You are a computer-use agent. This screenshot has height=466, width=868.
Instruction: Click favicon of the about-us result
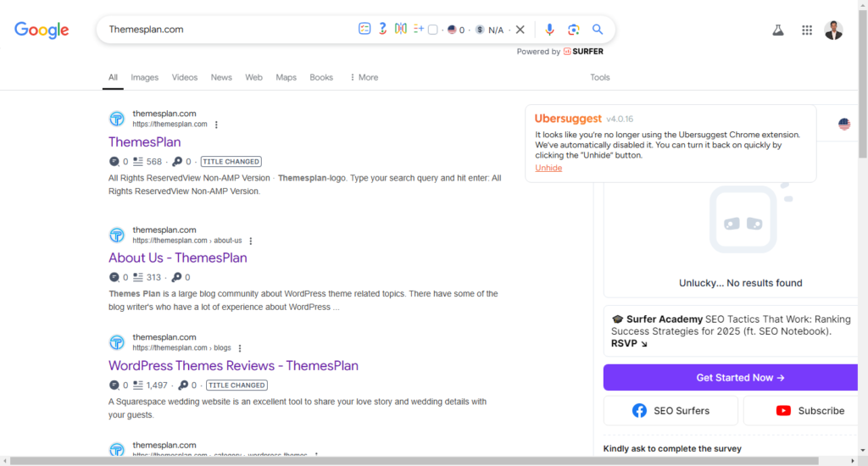(x=117, y=235)
